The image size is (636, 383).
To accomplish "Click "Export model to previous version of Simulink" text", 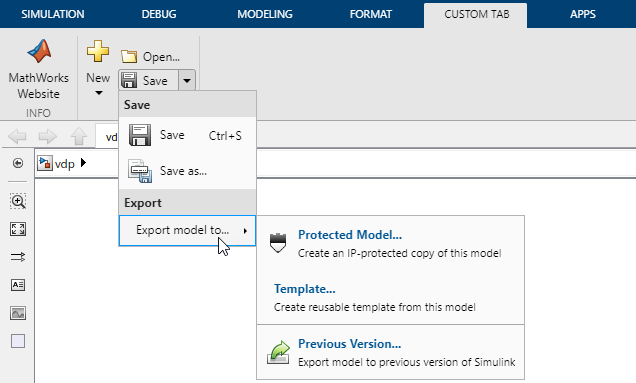I will click(x=407, y=362).
